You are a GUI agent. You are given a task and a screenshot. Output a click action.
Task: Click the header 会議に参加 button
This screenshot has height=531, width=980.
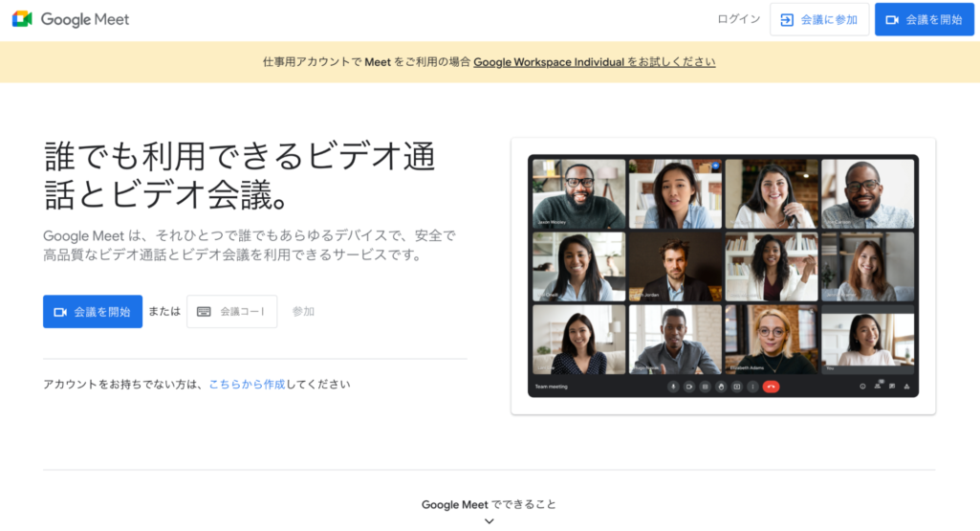819,19
